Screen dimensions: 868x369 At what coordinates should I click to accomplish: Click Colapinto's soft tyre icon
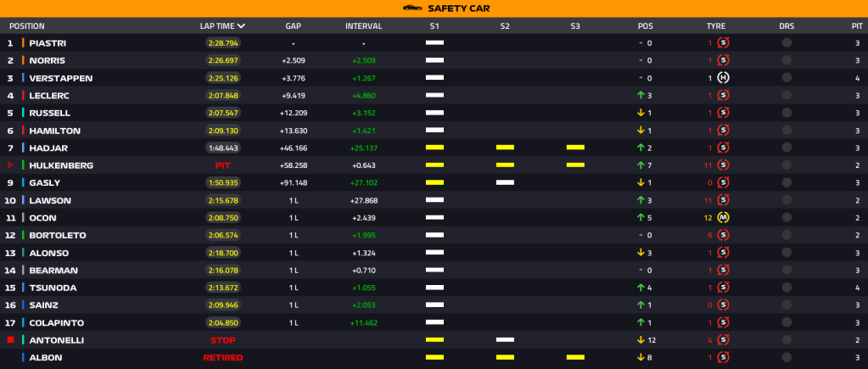point(723,322)
